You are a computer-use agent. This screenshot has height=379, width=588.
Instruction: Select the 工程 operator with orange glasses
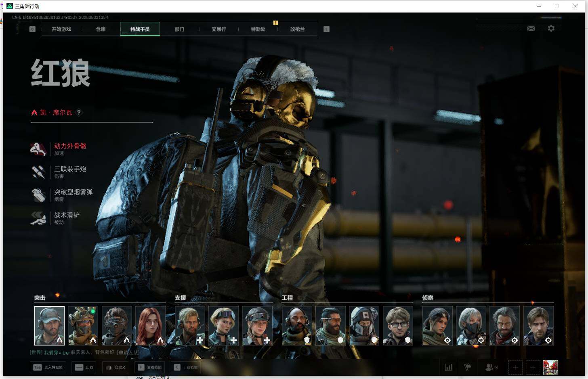330,326
